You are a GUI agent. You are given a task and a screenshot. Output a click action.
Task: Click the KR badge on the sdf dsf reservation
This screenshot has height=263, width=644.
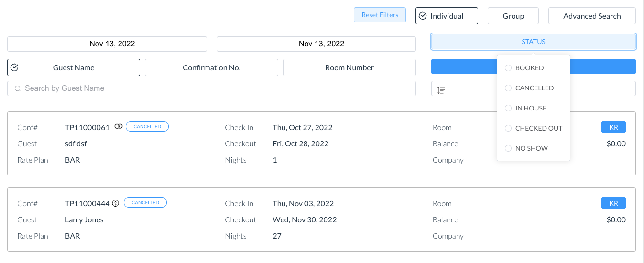pos(613,127)
